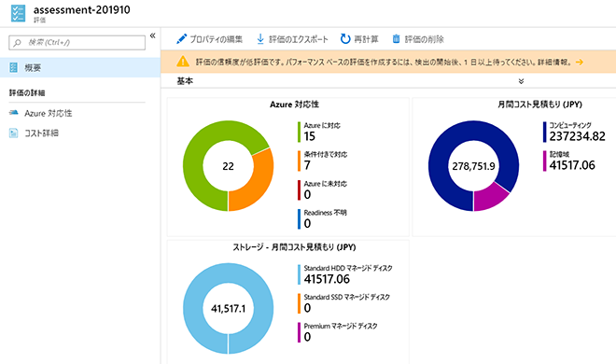
Task: Click the total 22 in the readiness donut center
Action: click(x=229, y=166)
